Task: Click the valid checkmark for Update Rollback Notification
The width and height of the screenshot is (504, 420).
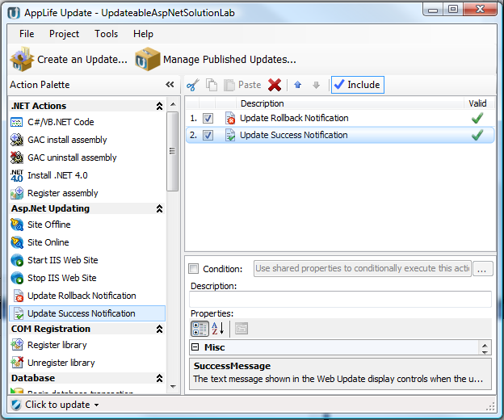Action: tap(477, 118)
